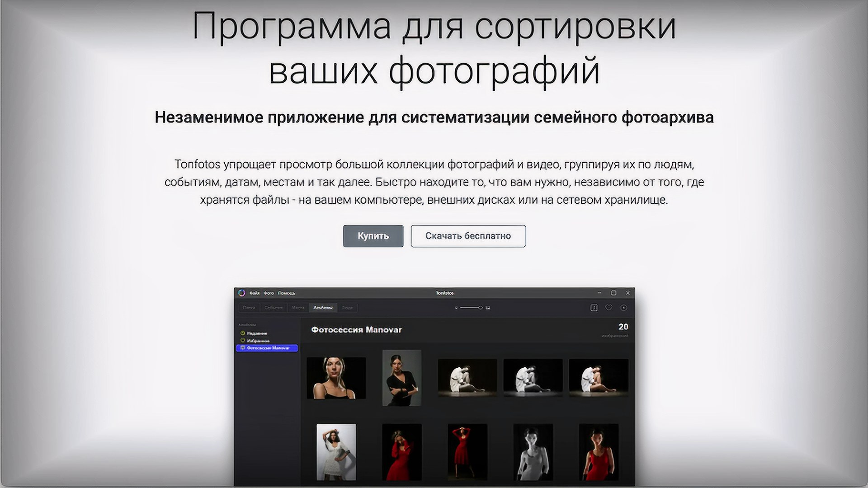Click the heart favorites icon in toolbar
868x488 pixels.
(x=609, y=308)
